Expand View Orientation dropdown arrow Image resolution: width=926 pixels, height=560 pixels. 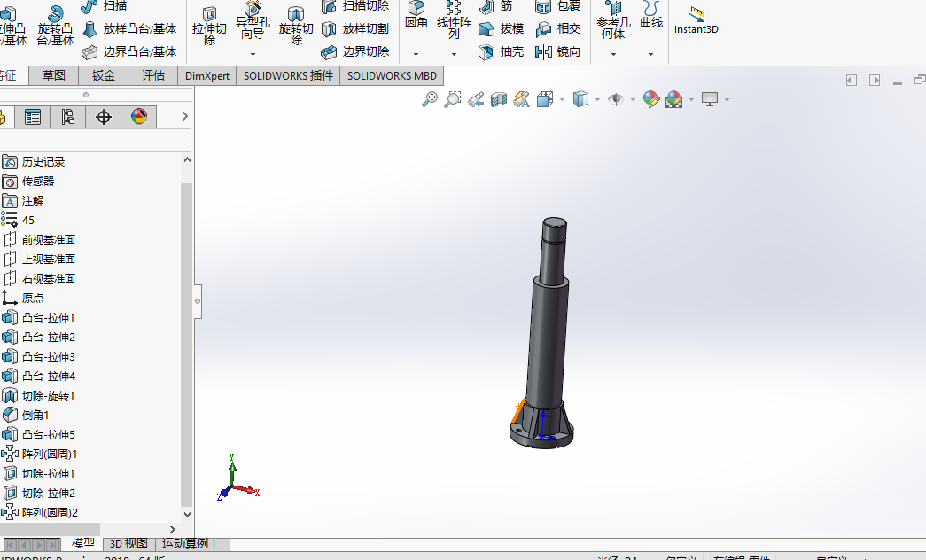tap(562, 100)
